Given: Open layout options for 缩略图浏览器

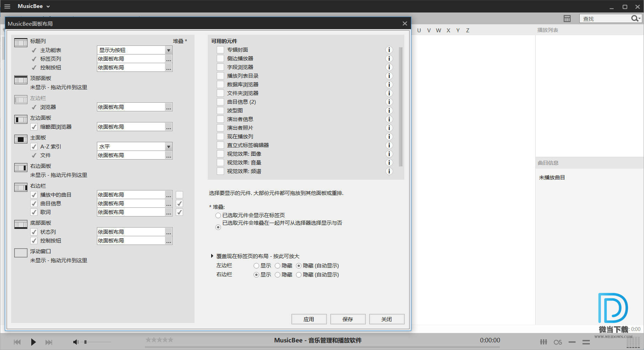Looking at the screenshot, I should 168,127.
